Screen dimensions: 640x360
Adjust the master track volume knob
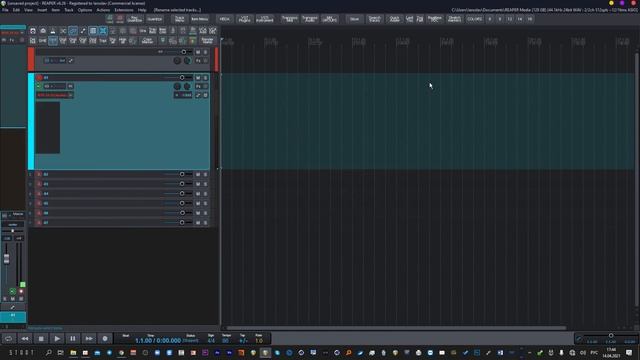pos(184,52)
